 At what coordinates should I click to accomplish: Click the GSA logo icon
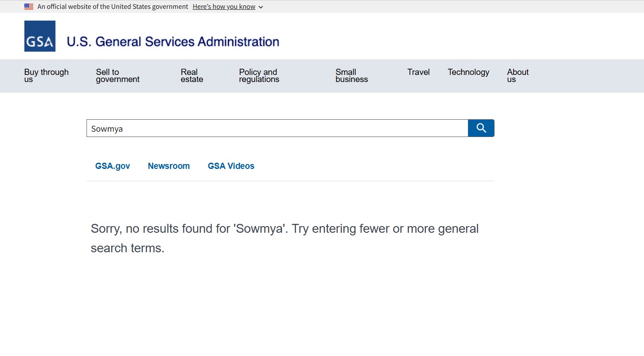40,36
